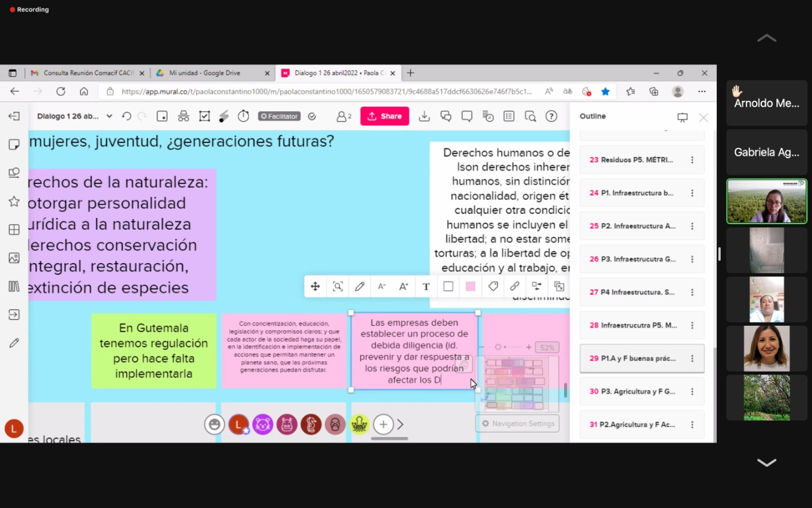812x508 pixels.
Task: Toggle the Facilitator superpowers badge
Action: [x=279, y=116]
